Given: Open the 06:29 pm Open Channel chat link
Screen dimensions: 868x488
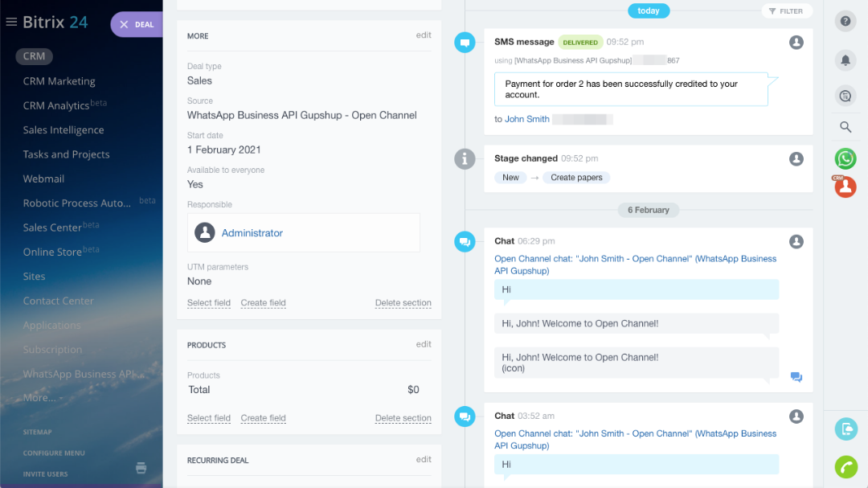Looking at the screenshot, I should tap(635, 265).
